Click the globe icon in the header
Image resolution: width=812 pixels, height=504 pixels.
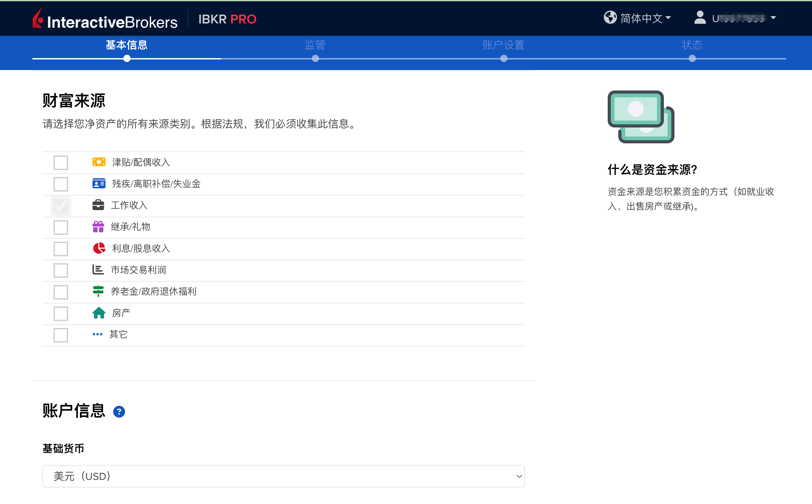tap(611, 18)
